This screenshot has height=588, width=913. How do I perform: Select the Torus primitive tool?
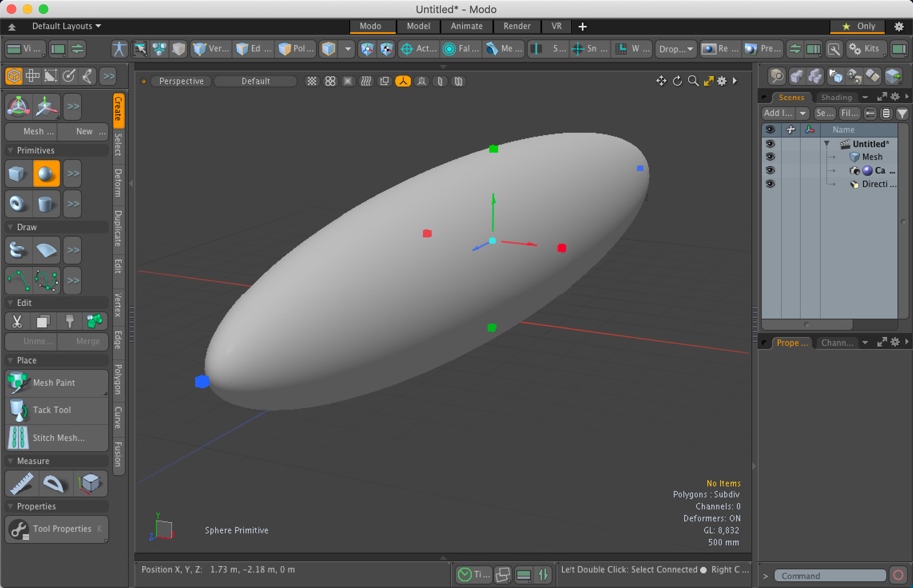click(x=17, y=203)
